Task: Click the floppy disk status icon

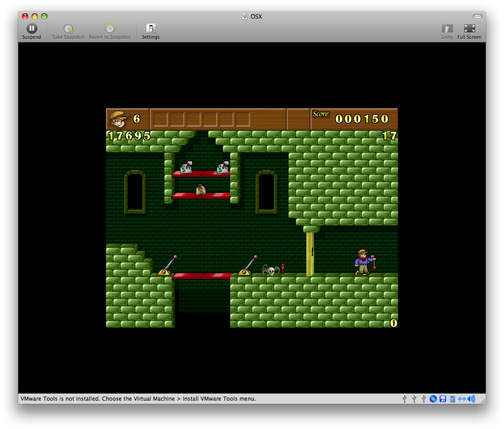Action: (443, 399)
